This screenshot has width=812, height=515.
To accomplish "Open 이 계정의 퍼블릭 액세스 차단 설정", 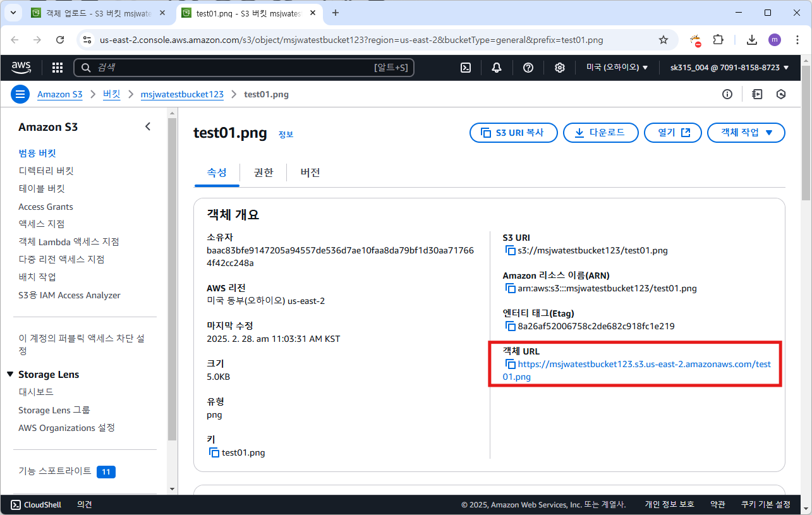I will [82, 344].
